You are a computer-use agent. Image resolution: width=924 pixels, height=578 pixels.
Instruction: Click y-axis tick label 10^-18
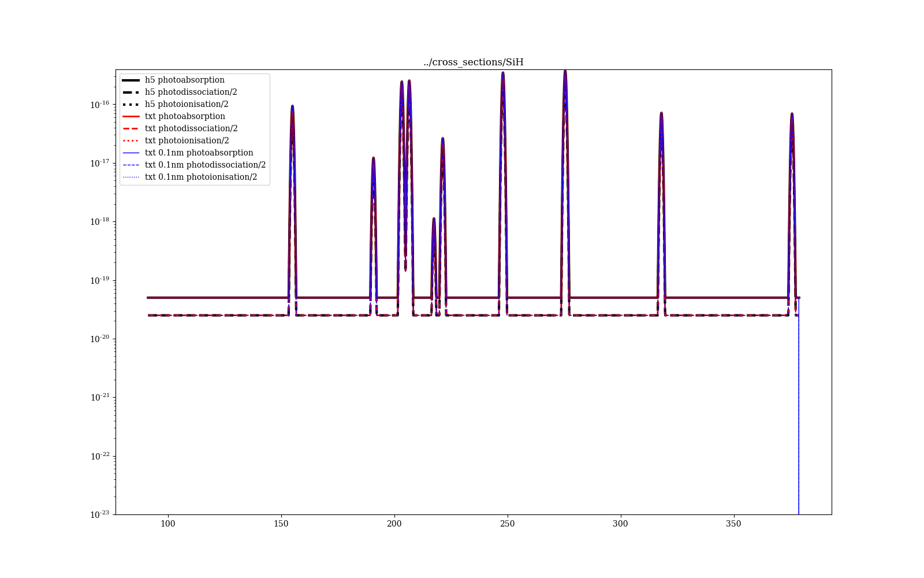click(x=100, y=221)
